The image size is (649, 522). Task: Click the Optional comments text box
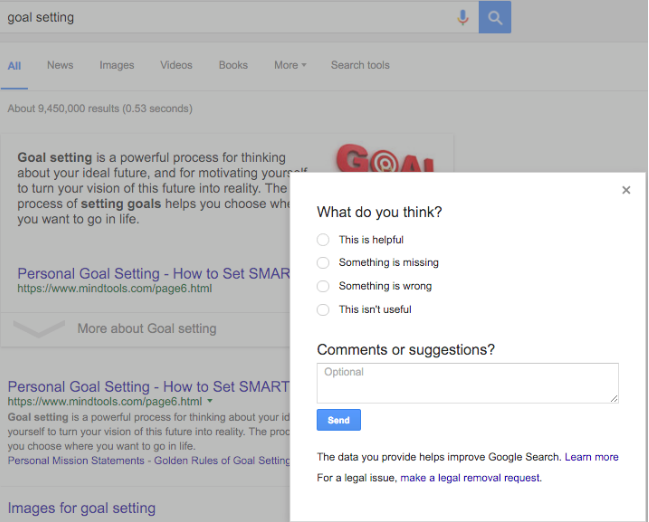pyautogui.click(x=468, y=383)
